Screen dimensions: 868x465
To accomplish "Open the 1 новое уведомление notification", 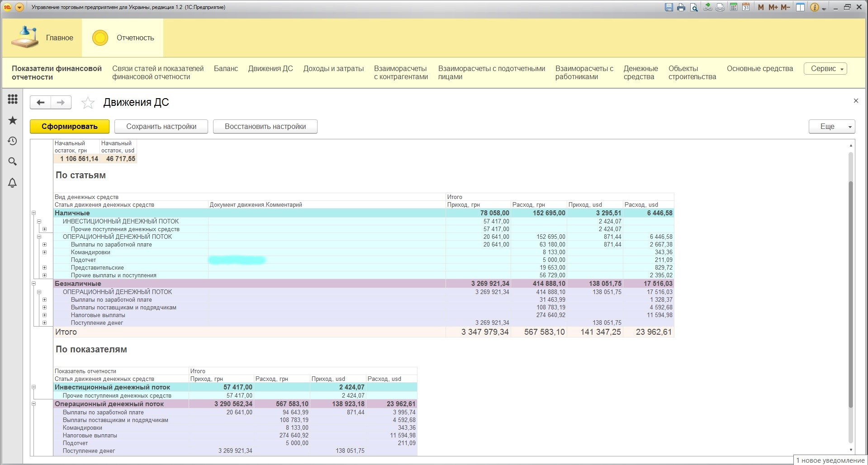I will (x=830, y=460).
